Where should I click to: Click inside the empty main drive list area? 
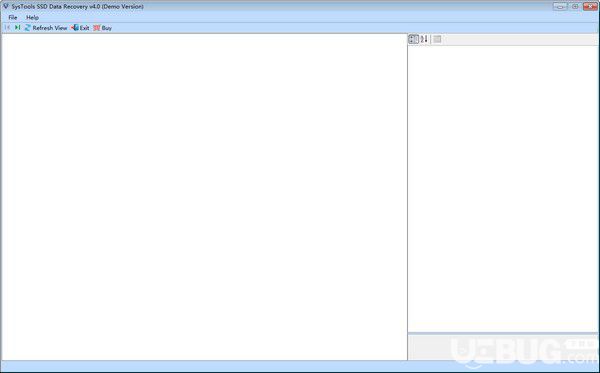coord(204,197)
